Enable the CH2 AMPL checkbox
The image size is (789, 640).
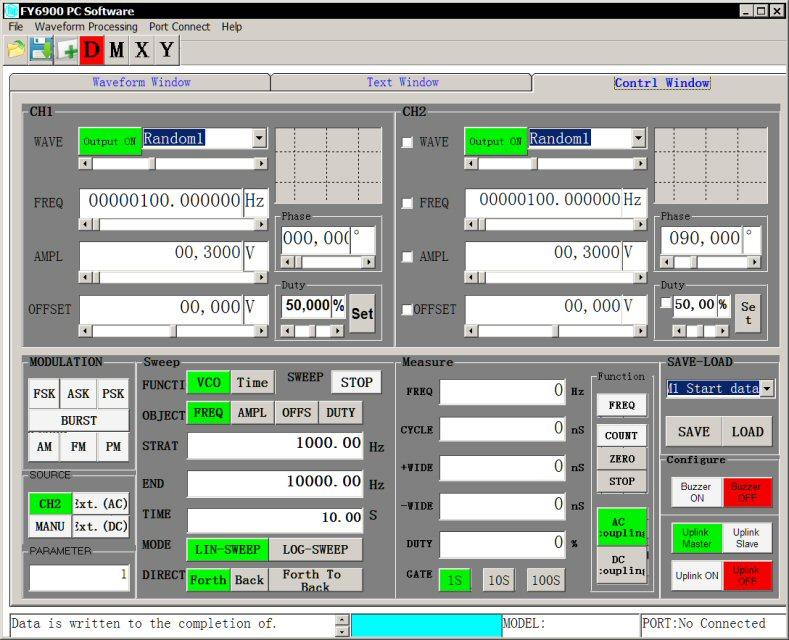point(408,257)
